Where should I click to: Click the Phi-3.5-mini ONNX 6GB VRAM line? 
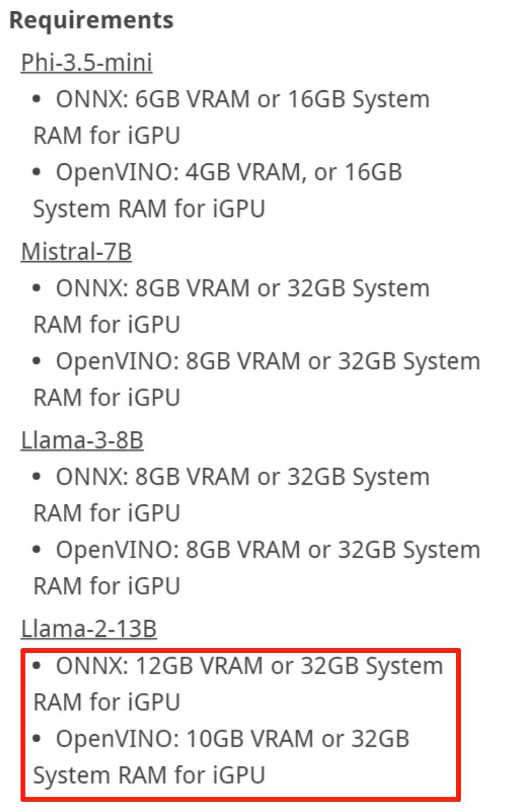pyautogui.click(x=243, y=99)
